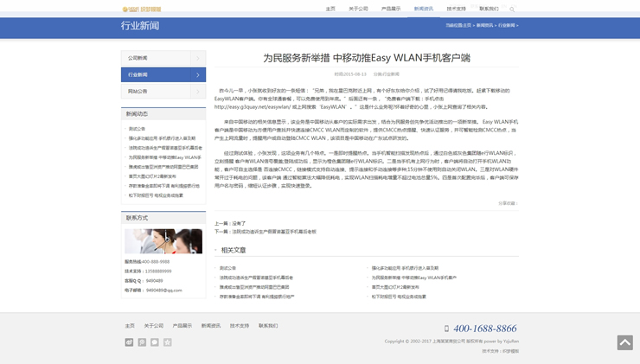Image resolution: width=640 pixels, height=364 pixels.
Task: Click the phone icon beside 400-1688-8866
Action: [446, 329]
